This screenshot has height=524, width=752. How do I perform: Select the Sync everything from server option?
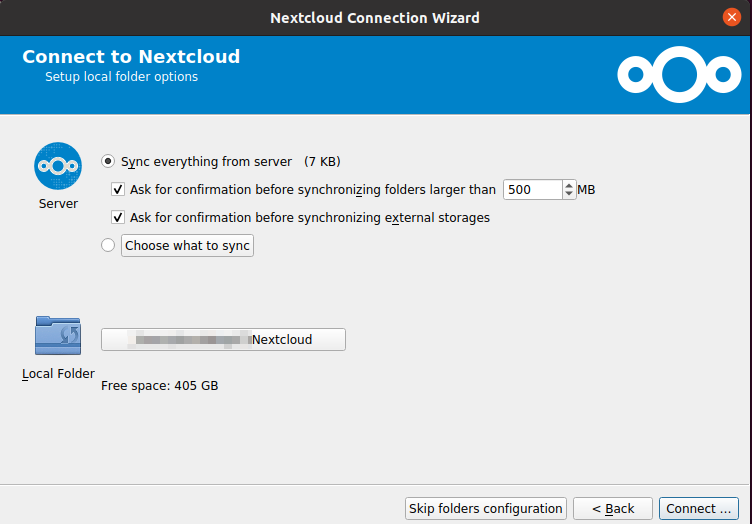108,161
